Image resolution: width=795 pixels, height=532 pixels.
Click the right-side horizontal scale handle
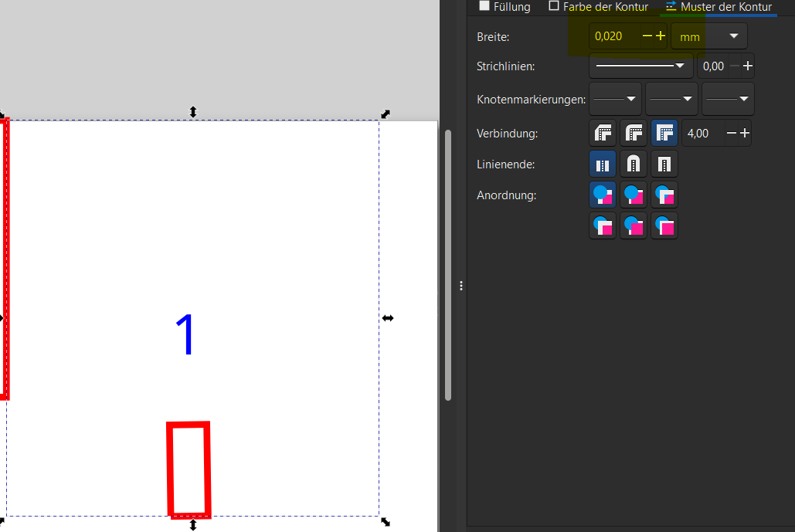pos(388,318)
